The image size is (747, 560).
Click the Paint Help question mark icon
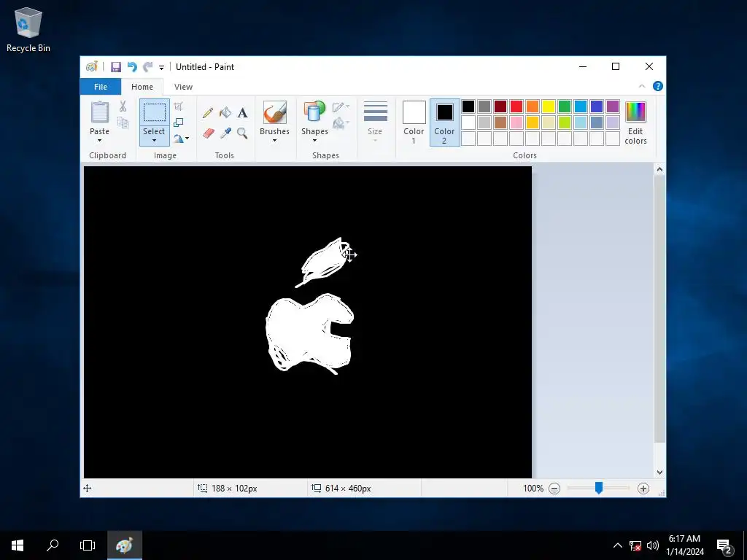click(658, 86)
